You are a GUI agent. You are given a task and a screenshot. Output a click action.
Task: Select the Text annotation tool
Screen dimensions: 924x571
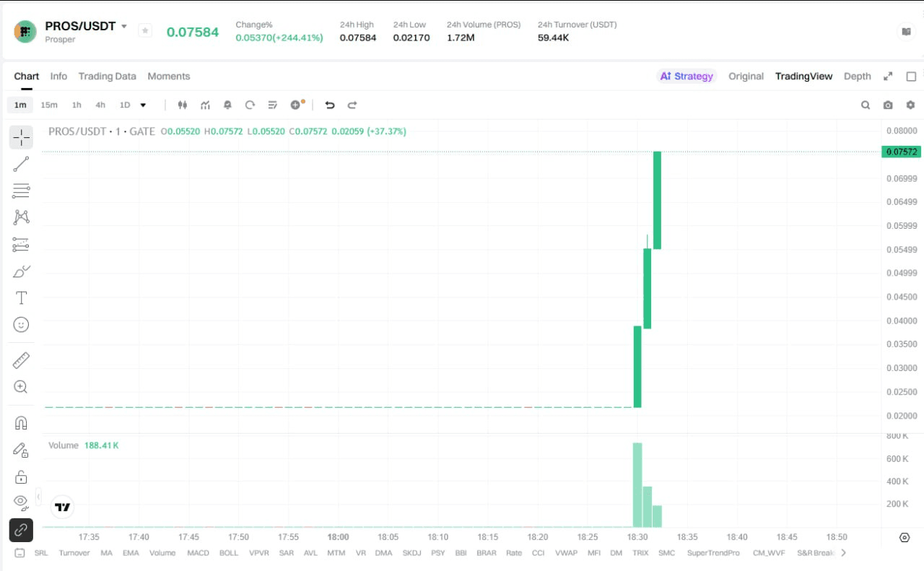[21, 298]
